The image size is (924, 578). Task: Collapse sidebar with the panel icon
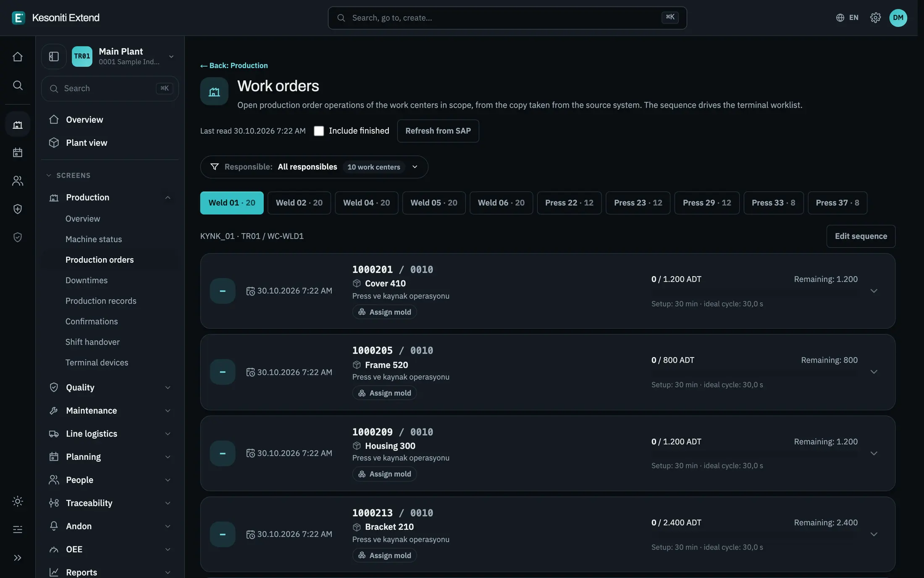[x=54, y=56]
